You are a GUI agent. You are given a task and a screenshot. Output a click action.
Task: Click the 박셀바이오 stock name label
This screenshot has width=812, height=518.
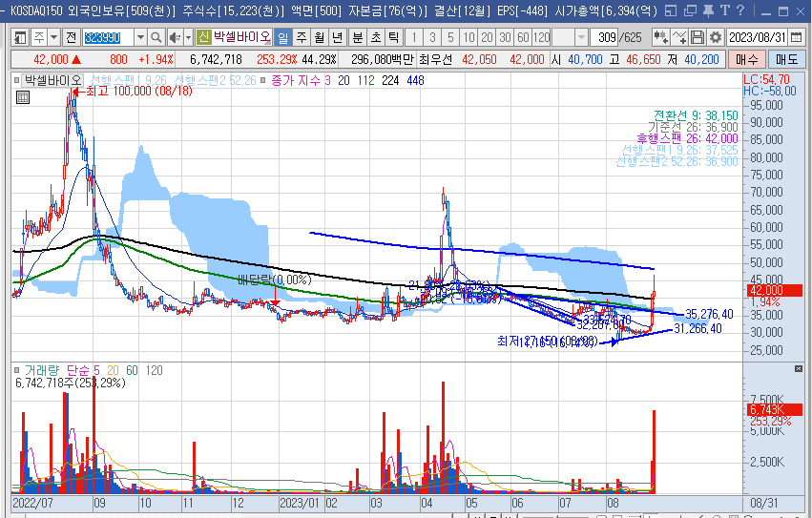coord(241,37)
